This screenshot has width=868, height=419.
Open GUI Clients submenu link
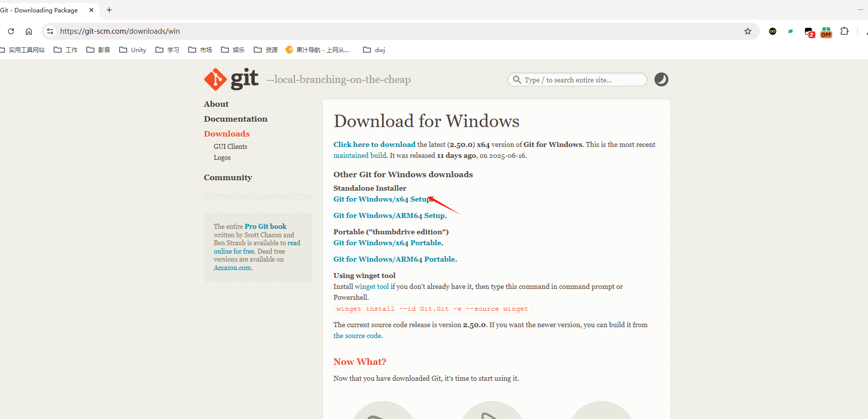point(230,146)
